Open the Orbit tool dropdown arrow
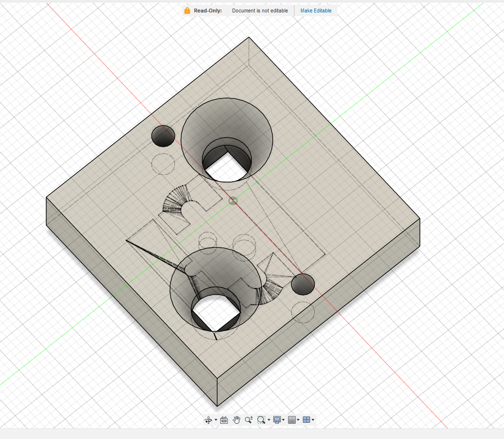504x439 pixels. [x=215, y=420]
